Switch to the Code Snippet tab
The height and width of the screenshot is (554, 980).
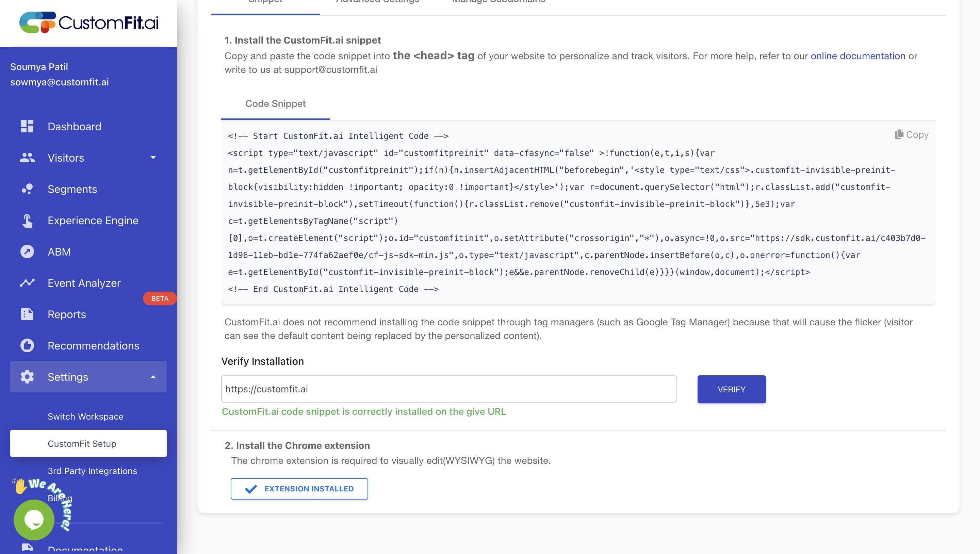275,104
